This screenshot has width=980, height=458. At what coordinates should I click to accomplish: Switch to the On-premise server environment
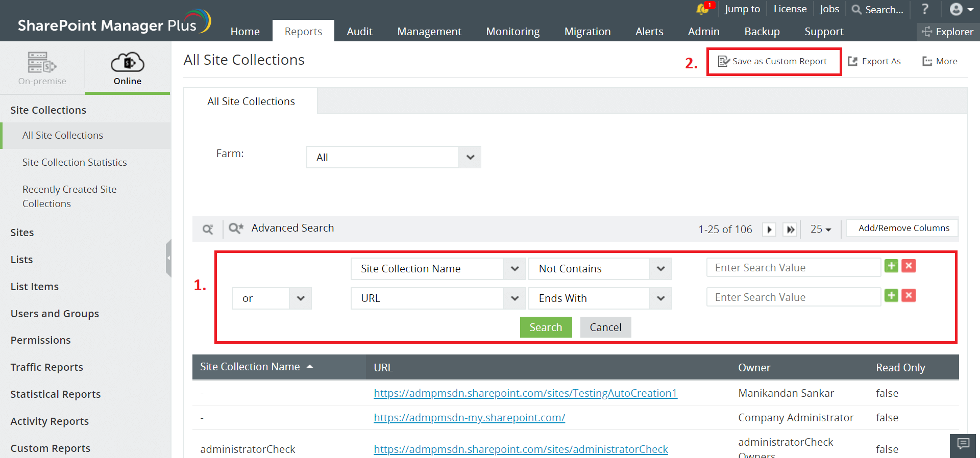[x=42, y=68]
